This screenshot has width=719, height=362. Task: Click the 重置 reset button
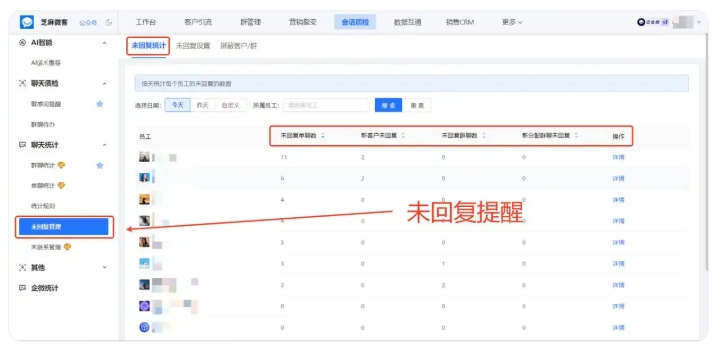(x=417, y=105)
